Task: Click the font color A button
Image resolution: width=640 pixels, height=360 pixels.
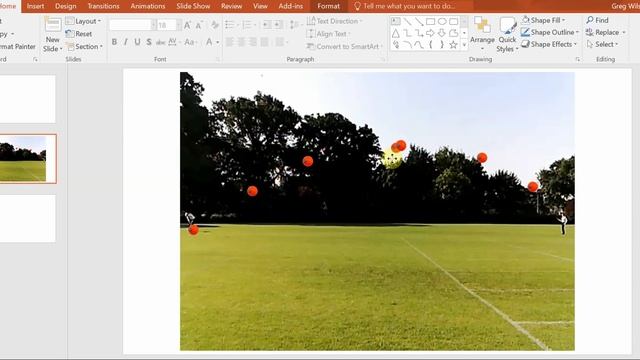Action: coord(209,42)
